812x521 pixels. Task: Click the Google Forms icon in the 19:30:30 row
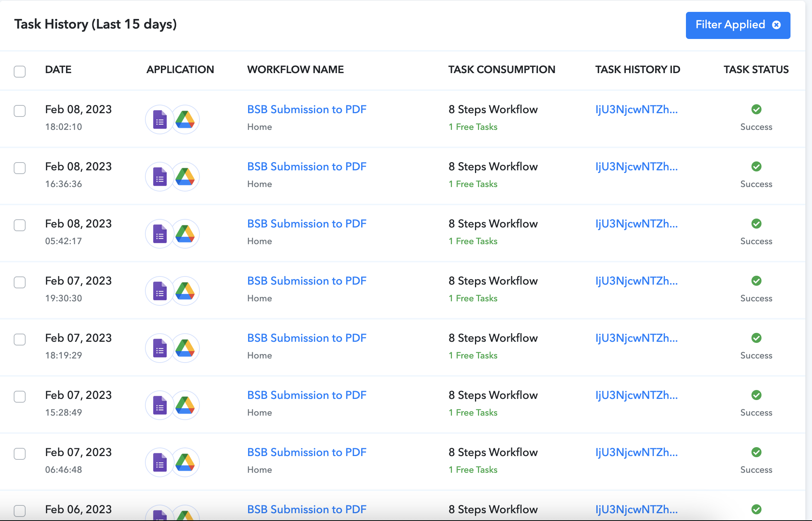click(160, 291)
